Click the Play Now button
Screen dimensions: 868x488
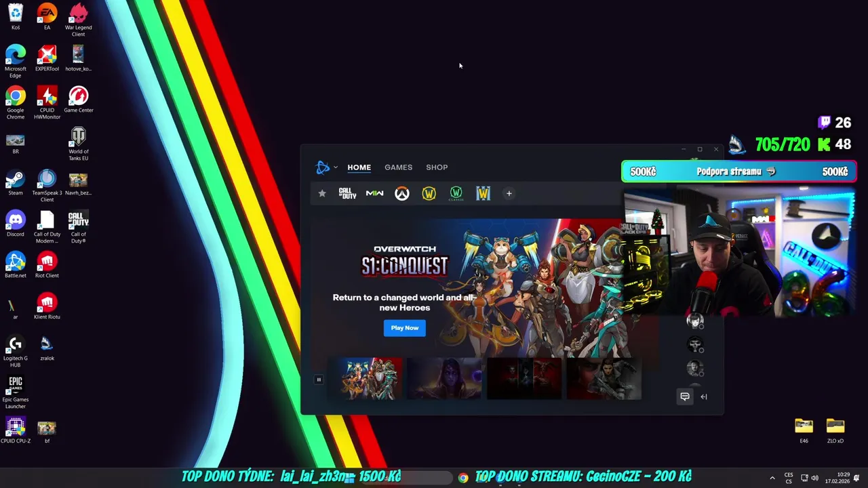click(404, 328)
